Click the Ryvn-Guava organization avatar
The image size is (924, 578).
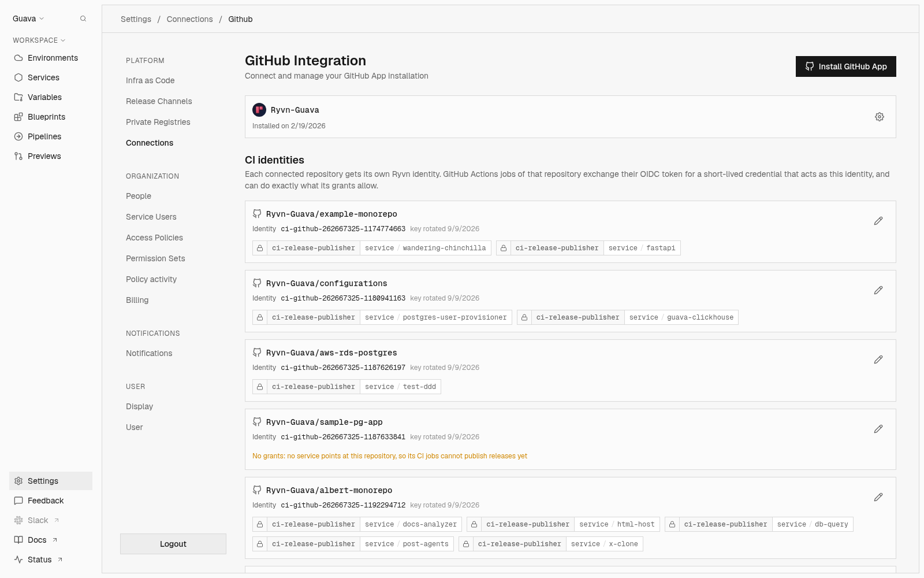click(x=259, y=110)
